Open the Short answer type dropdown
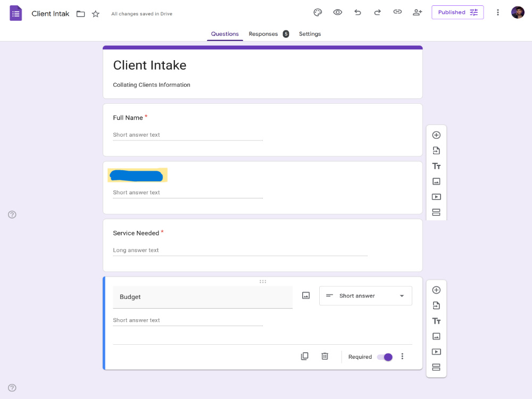532x399 pixels. (365, 296)
